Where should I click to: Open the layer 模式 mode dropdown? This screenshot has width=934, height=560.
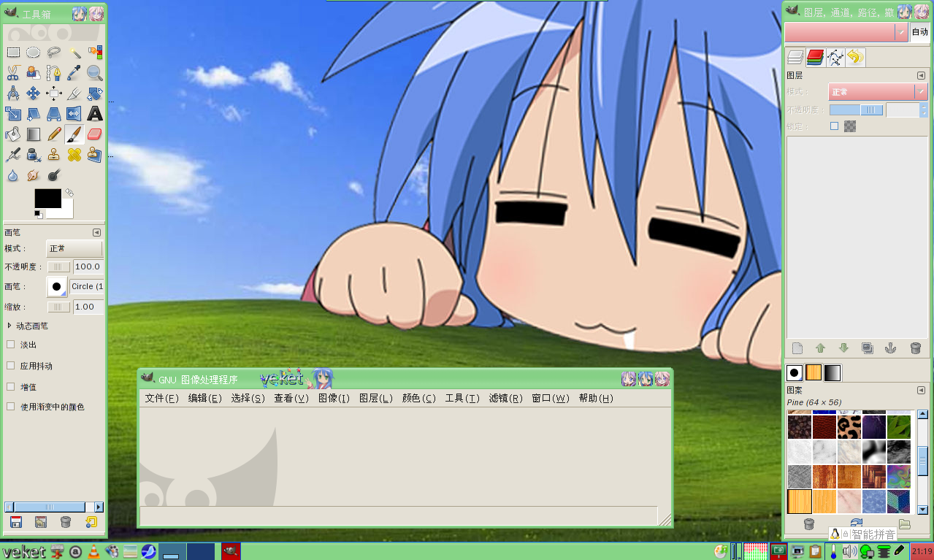pos(879,92)
